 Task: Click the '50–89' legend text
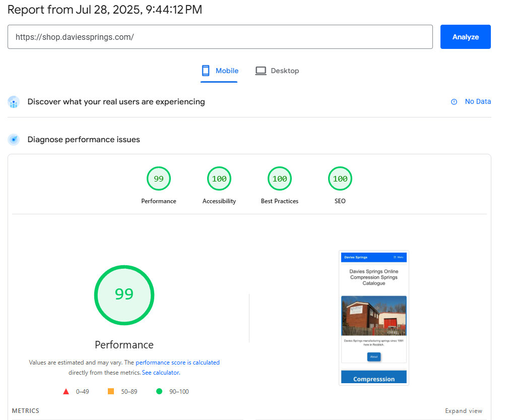pyautogui.click(x=129, y=392)
